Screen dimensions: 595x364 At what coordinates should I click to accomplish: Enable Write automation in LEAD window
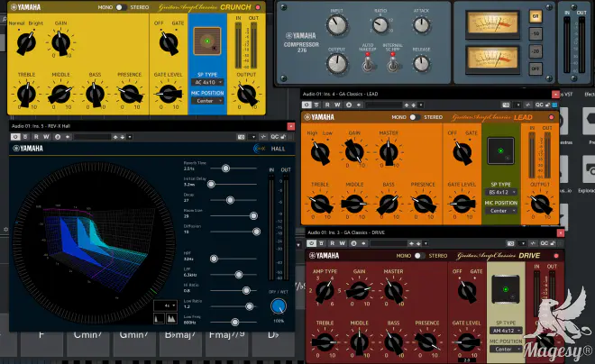(x=337, y=105)
